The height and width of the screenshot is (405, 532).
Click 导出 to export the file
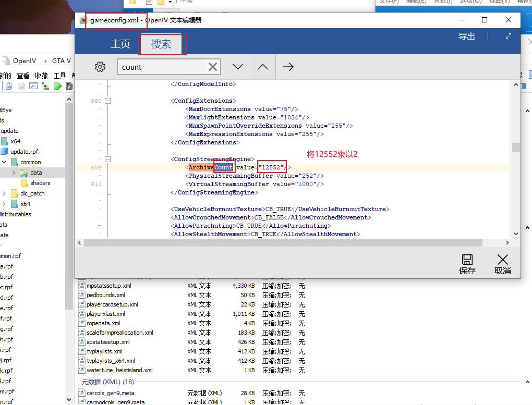(467, 36)
